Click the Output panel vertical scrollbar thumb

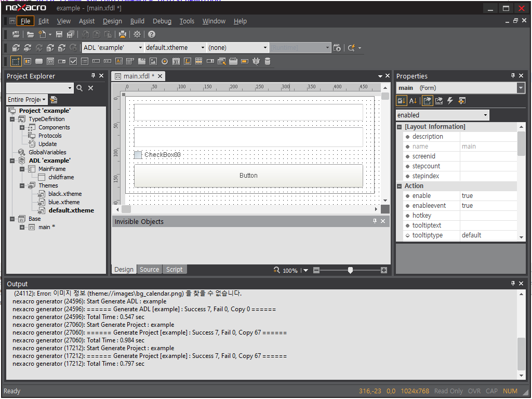521,354
